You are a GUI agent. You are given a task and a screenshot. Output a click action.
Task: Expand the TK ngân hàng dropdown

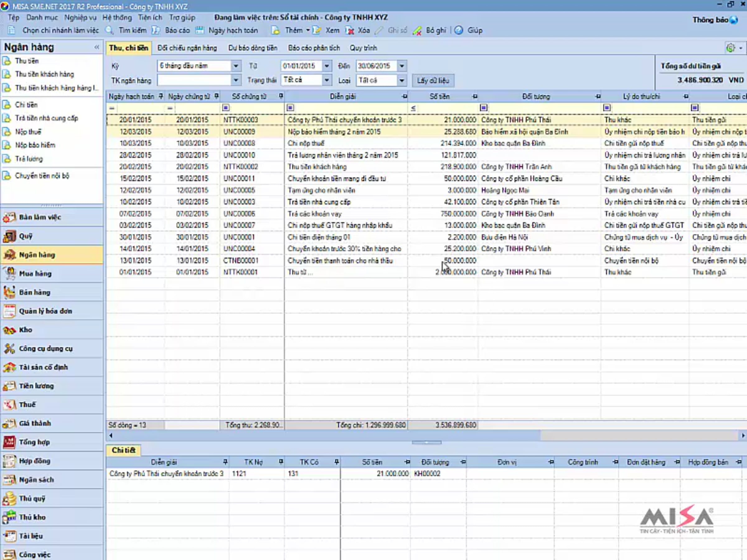pyautogui.click(x=236, y=80)
